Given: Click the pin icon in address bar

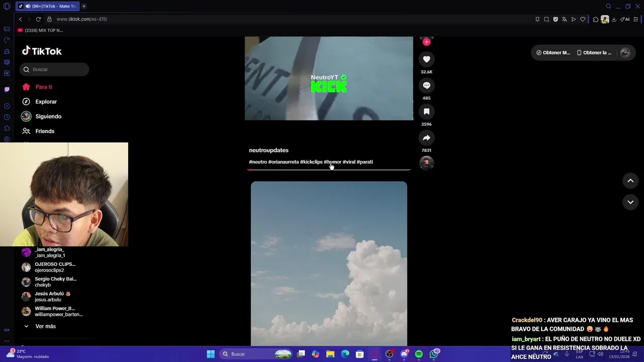Looking at the screenshot, I should tap(537, 19).
